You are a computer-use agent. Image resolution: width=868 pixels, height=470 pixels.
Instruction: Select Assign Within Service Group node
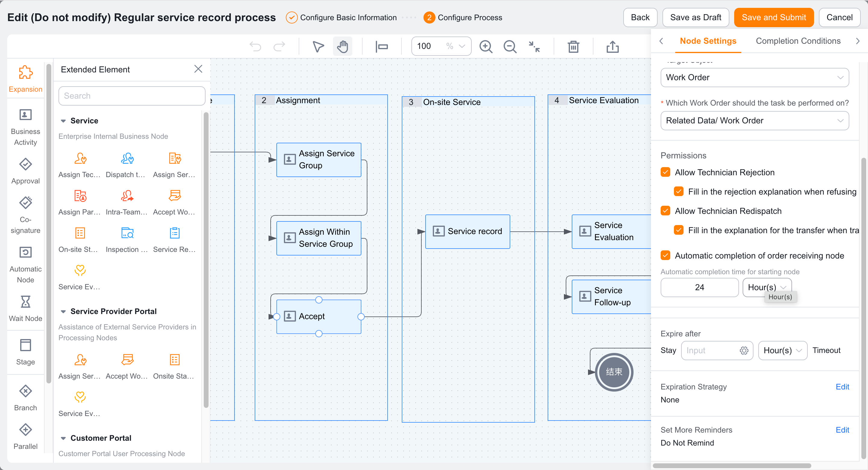pos(319,238)
